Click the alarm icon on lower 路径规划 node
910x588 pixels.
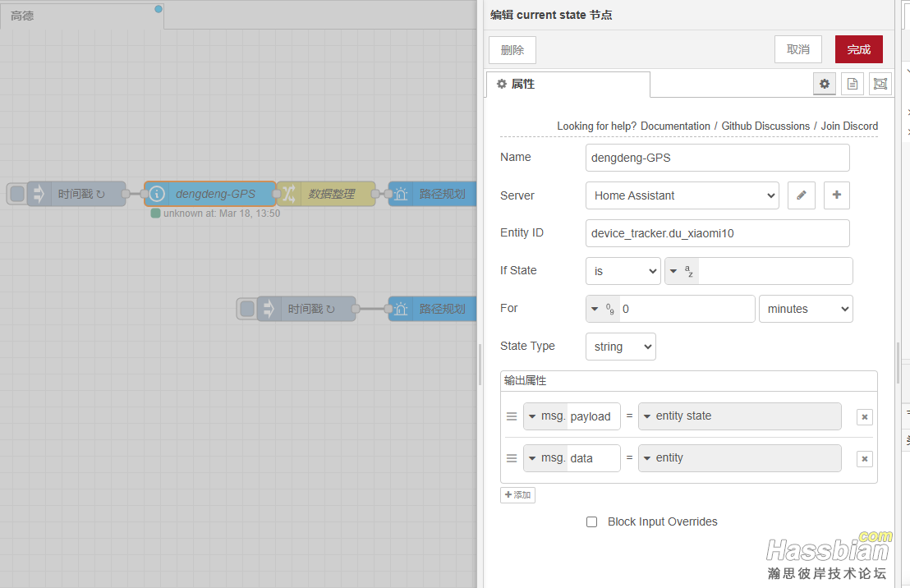point(401,309)
